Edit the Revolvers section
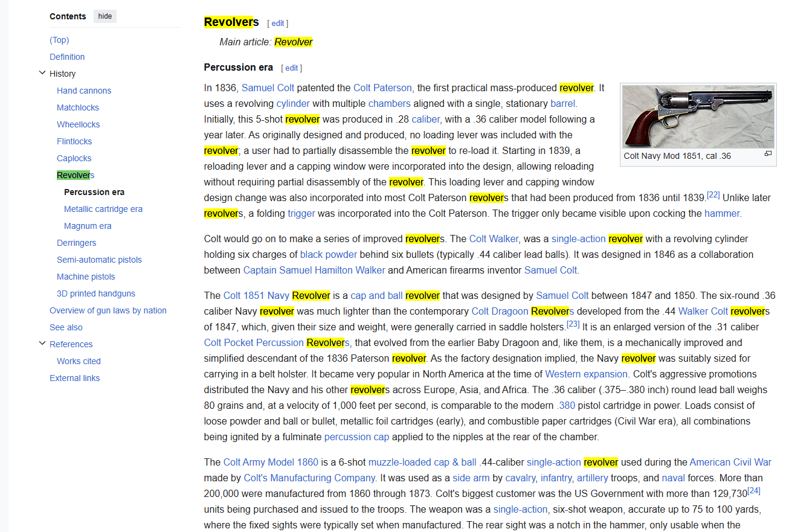This screenshot has width=792, height=532. click(x=278, y=23)
